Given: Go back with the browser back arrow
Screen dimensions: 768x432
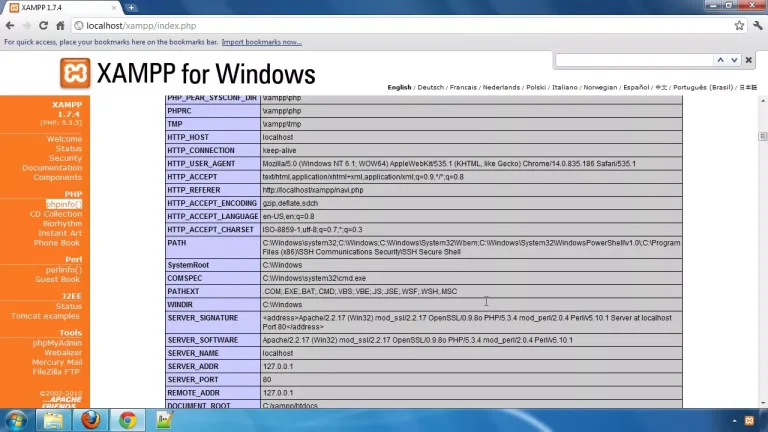Looking at the screenshot, I should point(10,25).
